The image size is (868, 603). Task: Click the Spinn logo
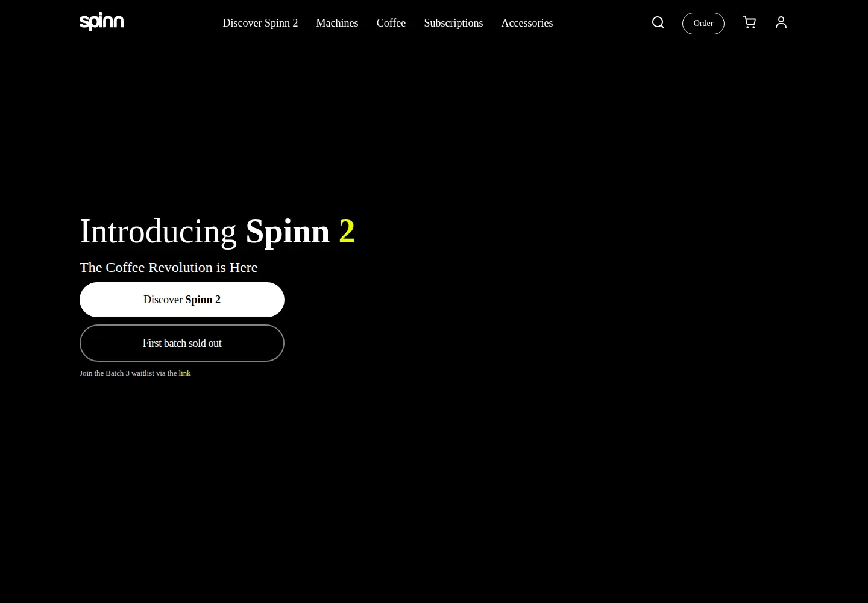(101, 22)
